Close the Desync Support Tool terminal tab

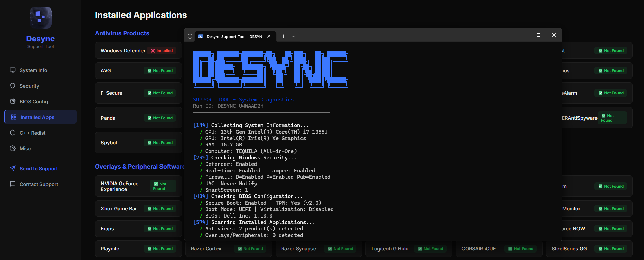point(269,36)
